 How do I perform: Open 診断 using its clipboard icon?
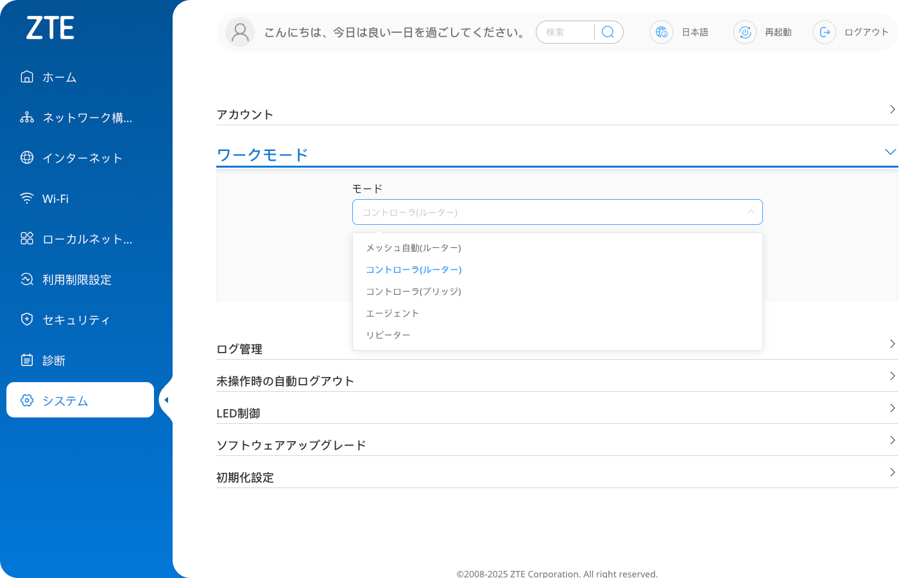point(26,360)
